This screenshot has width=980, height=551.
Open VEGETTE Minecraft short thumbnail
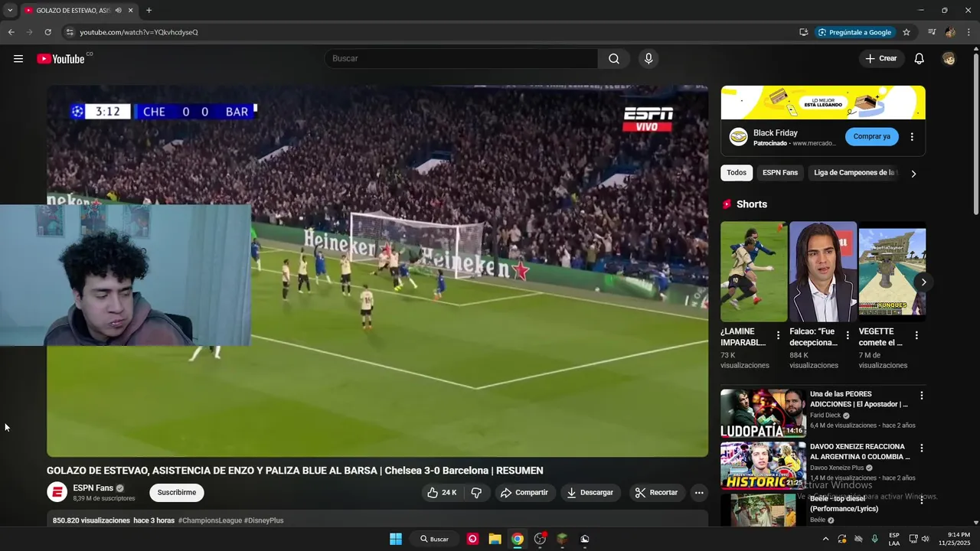(892, 272)
